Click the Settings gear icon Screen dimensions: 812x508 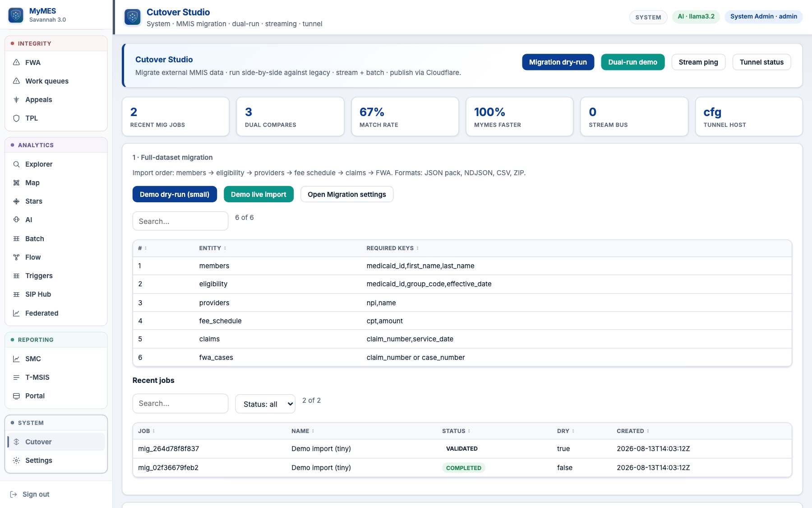(x=16, y=460)
